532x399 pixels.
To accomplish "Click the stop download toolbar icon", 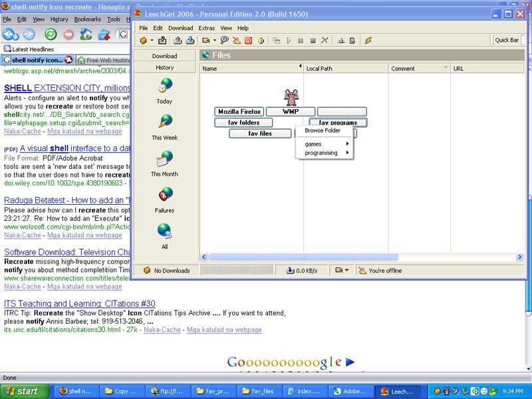I will [313, 41].
